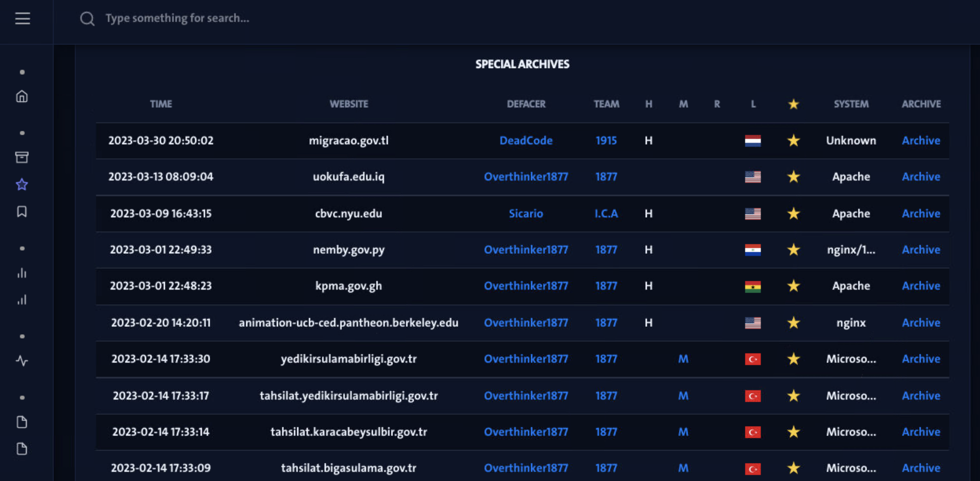Click the upper bar chart sidebar icon
The height and width of the screenshot is (481, 980).
click(22, 273)
